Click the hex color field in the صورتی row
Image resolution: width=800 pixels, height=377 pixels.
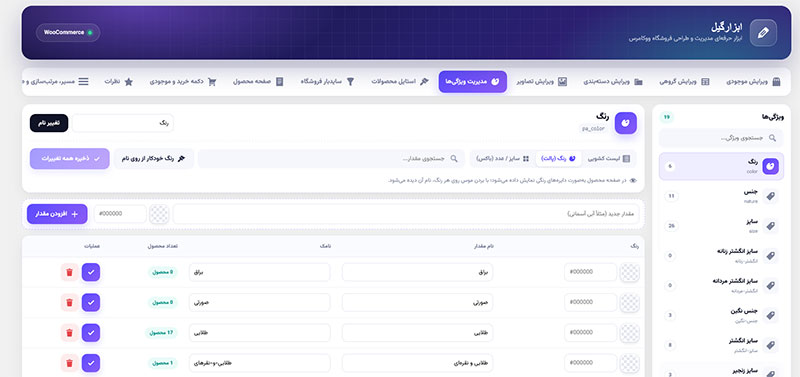pos(590,303)
